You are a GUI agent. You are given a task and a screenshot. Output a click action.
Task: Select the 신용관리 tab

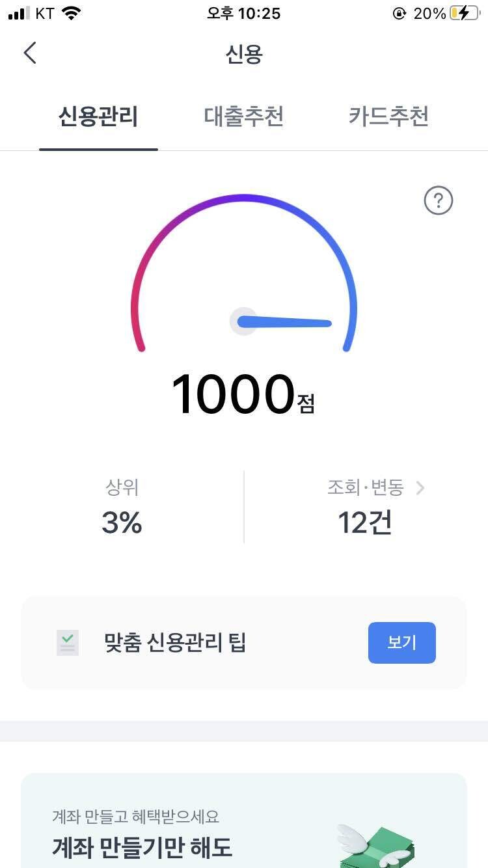pyautogui.click(x=98, y=117)
